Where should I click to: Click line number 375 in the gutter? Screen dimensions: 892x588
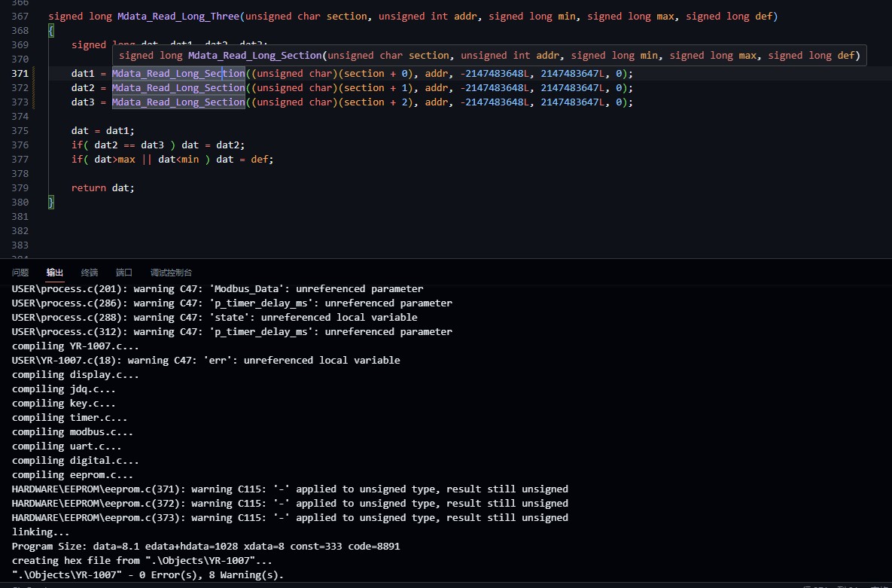[20, 130]
